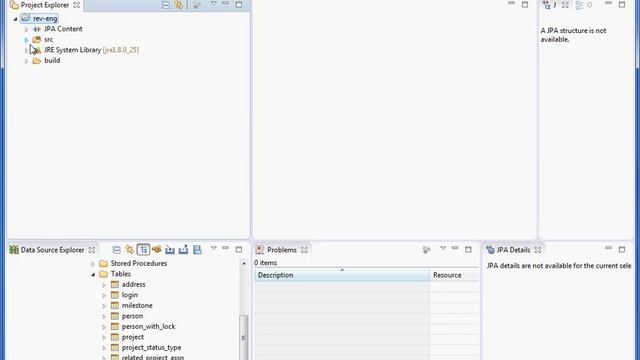
Task: Switch to the JPA Details tab
Action: click(x=513, y=250)
